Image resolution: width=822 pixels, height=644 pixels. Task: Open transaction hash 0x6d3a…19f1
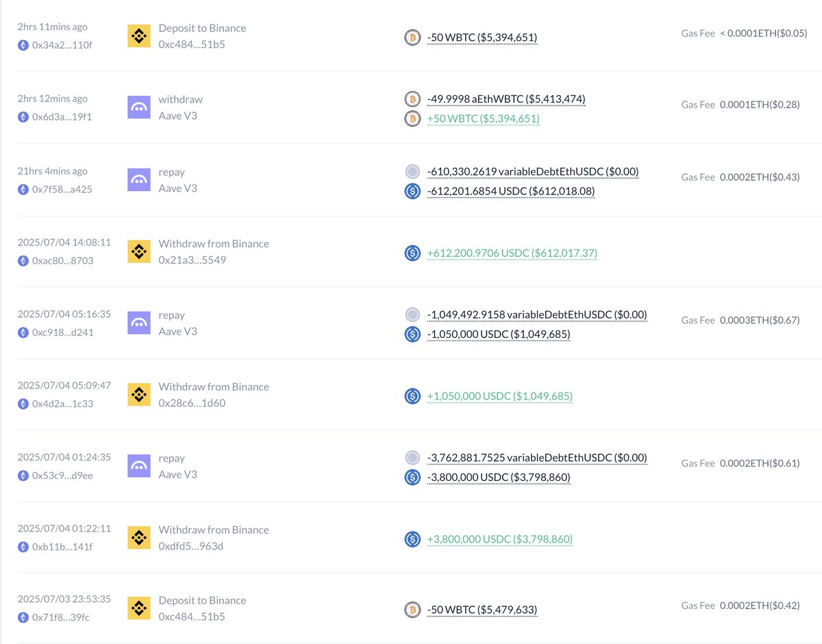pos(62,116)
